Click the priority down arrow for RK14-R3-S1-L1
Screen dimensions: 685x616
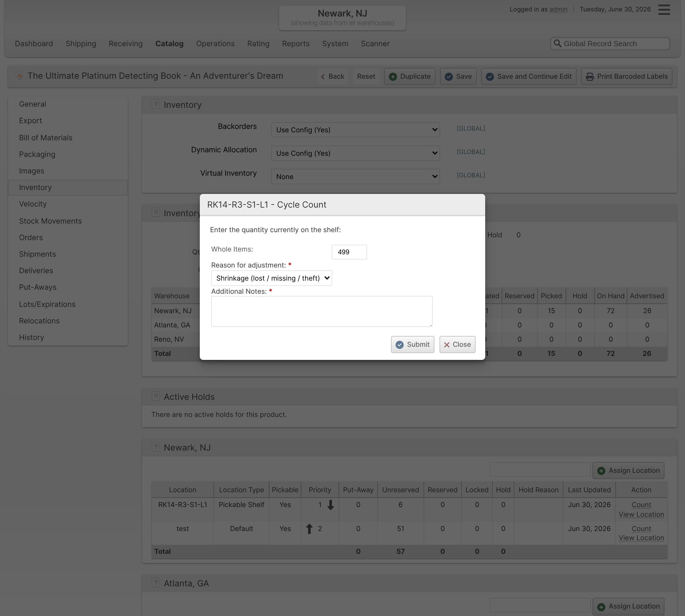pyautogui.click(x=331, y=505)
